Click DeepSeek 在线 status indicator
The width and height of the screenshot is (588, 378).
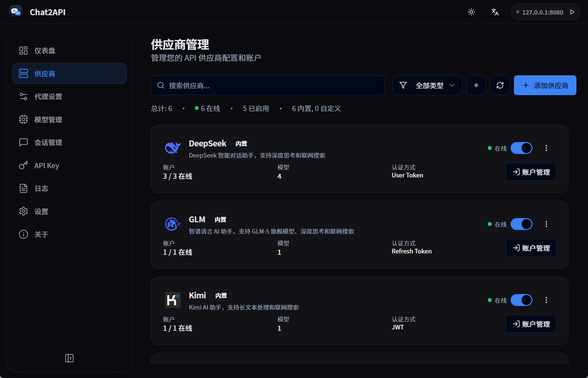coord(497,148)
